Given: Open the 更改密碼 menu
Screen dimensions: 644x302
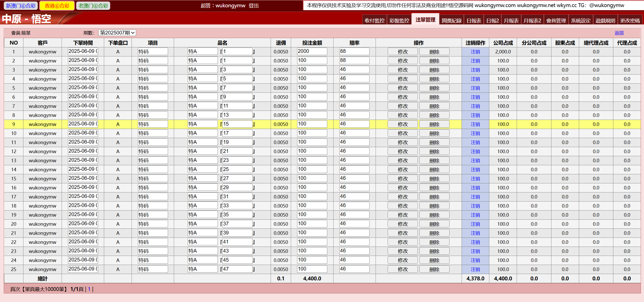Looking at the screenshot, I should click(630, 20).
